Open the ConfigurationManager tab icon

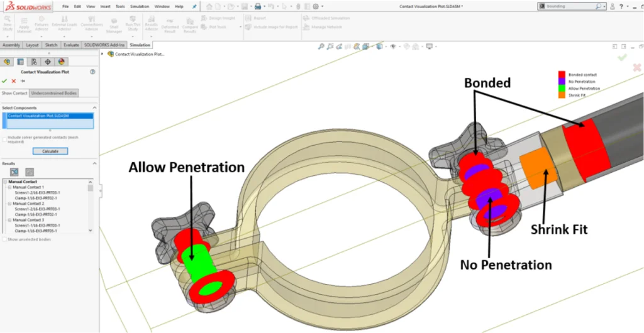click(34, 62)
